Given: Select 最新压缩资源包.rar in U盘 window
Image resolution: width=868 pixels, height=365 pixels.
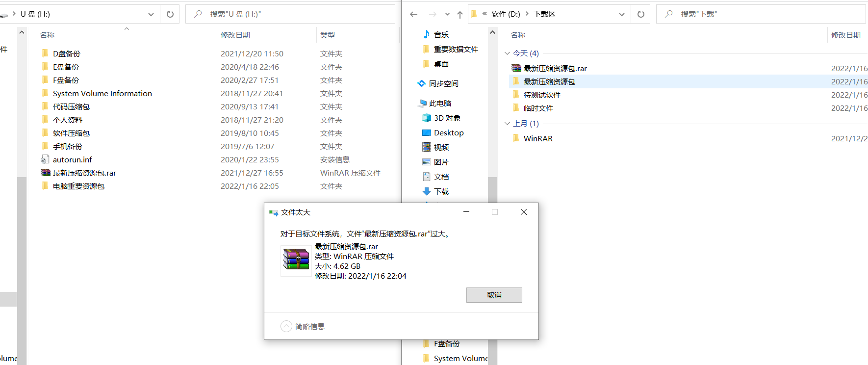Looking at the screenshot, I should pyautogui.click(x=84, y=173).
